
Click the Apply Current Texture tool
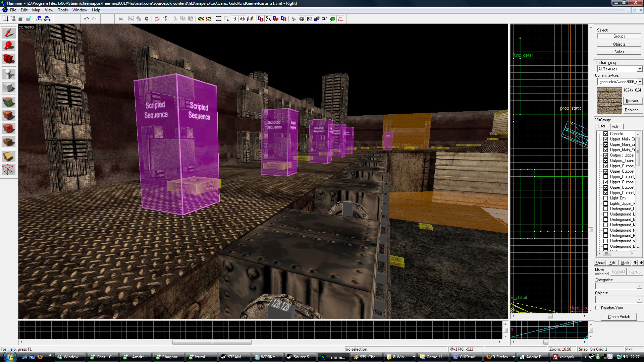coord(9,115)
